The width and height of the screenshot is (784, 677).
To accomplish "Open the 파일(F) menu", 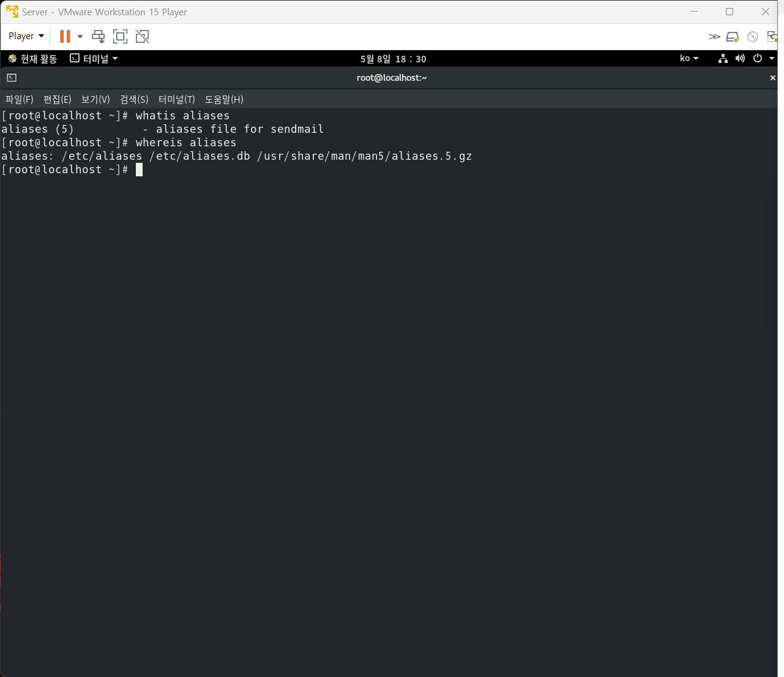I will point(20,99).
